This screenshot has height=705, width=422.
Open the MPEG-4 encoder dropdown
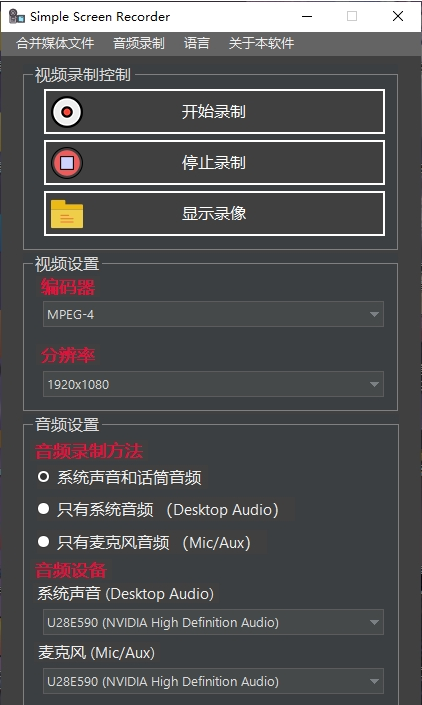(213, 314)
